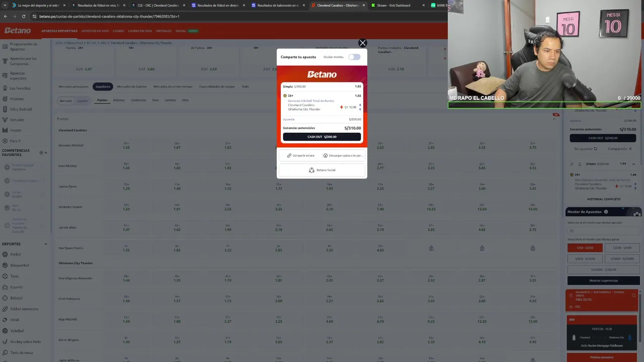644x362 pixels.
Task: Open Básquetbol in sports sidebar
Action: (x=20, y=265)
